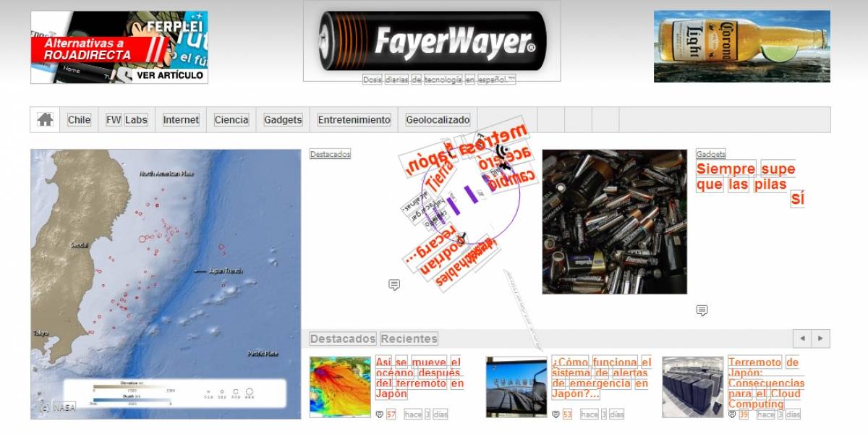Click the FayerWayer battery logo

pyautogui.click(x=432, y=41)
